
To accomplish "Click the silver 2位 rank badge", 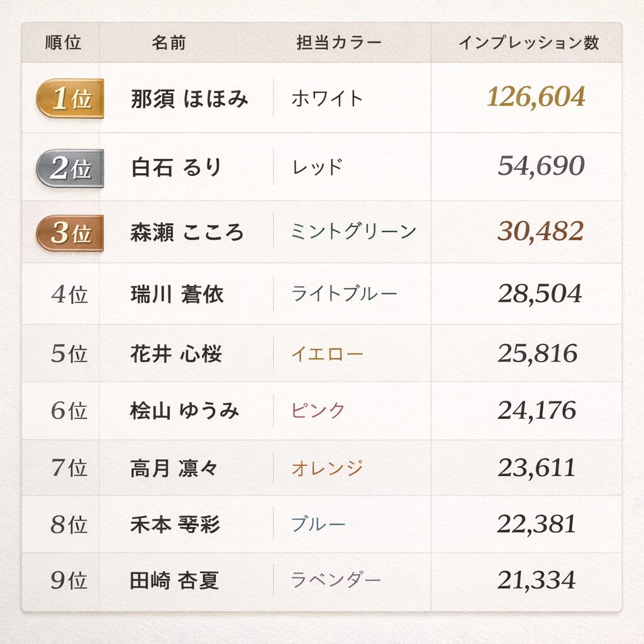I will [x=70, y=168].
